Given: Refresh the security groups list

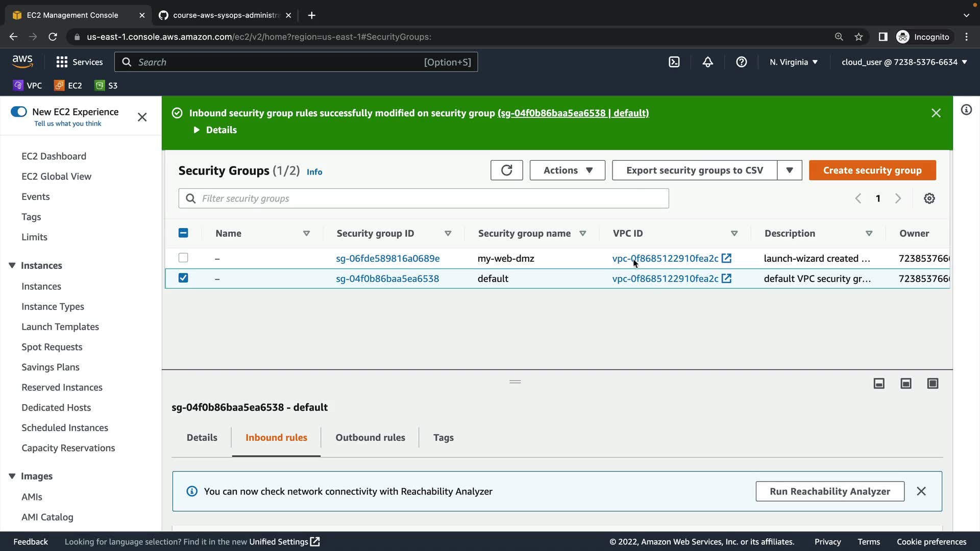Looking at the screenshot, I should tap(506, 170).
